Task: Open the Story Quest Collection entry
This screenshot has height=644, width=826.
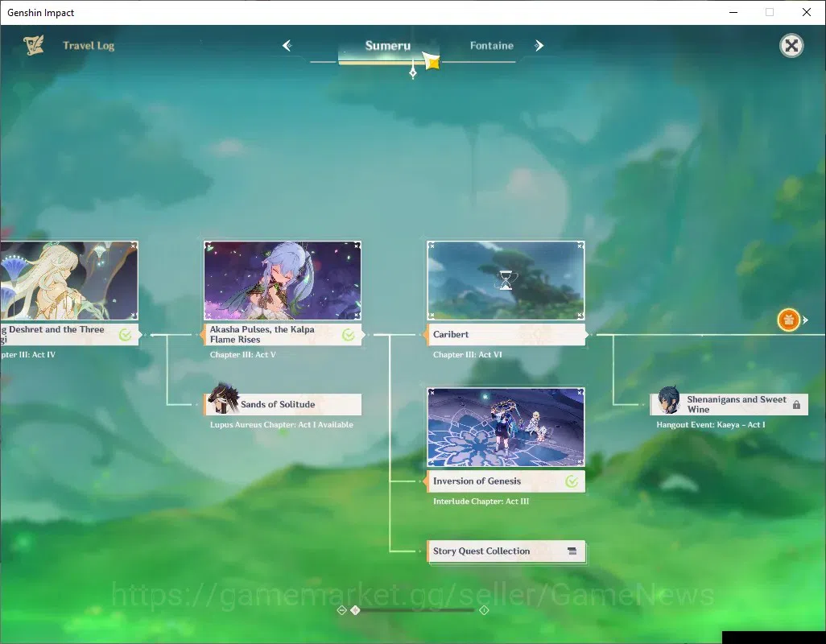Action: (506, 551)
